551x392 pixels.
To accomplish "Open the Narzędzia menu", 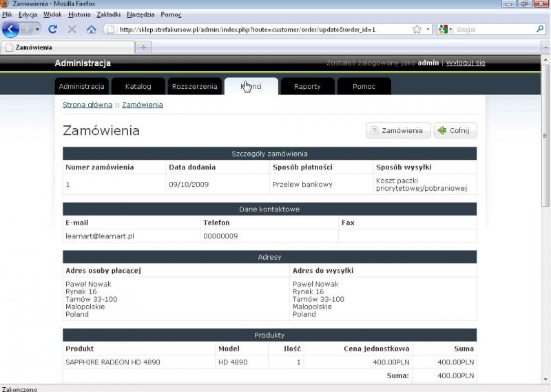I will 141,14.
